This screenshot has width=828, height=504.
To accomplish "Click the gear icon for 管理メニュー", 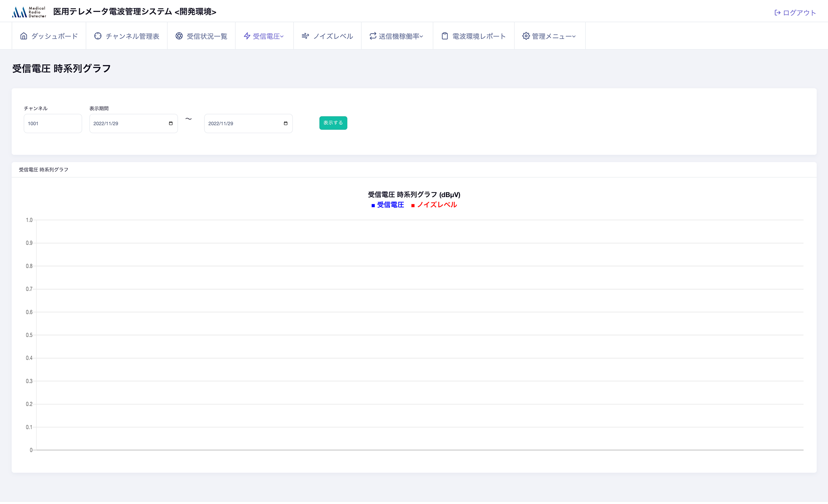I will pyautogui.click(x=526, y=36).
